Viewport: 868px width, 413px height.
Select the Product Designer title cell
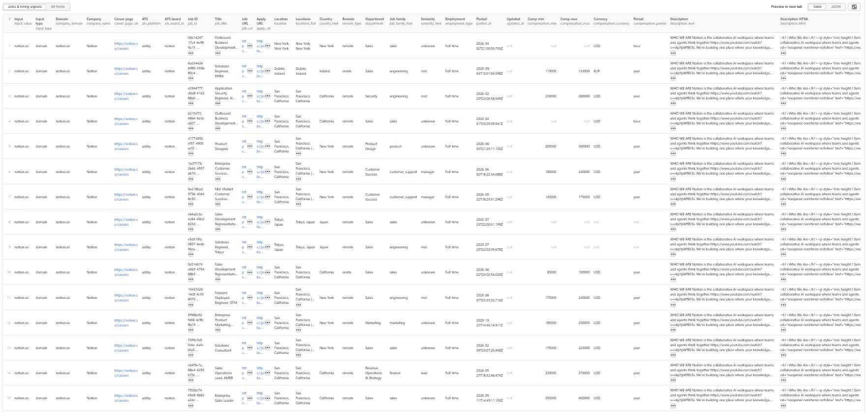[x=222, y=146]
